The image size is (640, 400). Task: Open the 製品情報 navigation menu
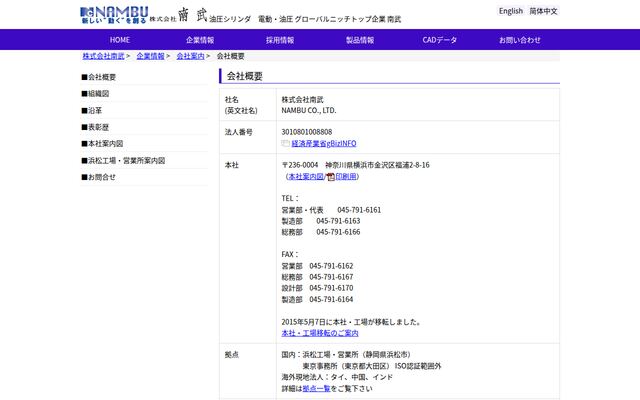pyautogui.click(x=360, y=40)
